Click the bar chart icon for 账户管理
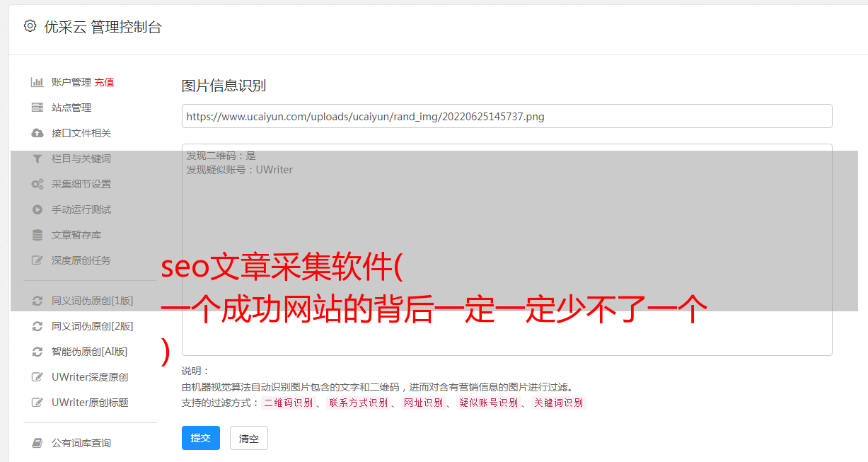Viewport: 868px width, 462px height. tap(37, 82)
